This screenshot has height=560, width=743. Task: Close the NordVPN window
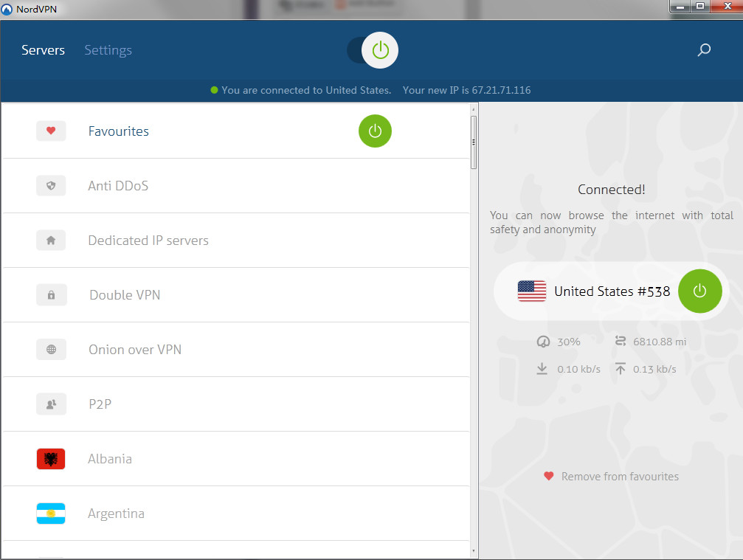click(x=727, y=7)
